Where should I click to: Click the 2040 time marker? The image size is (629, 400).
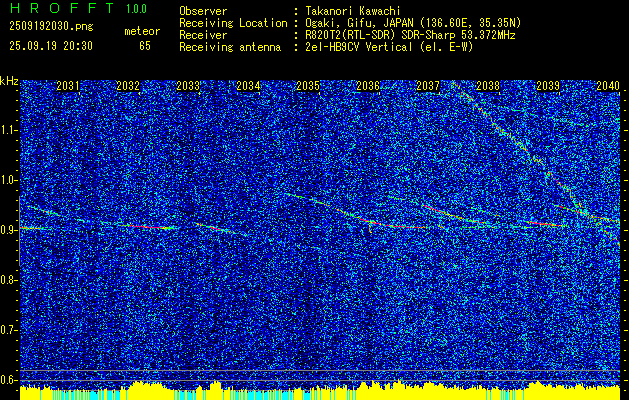tap(608, 86)
